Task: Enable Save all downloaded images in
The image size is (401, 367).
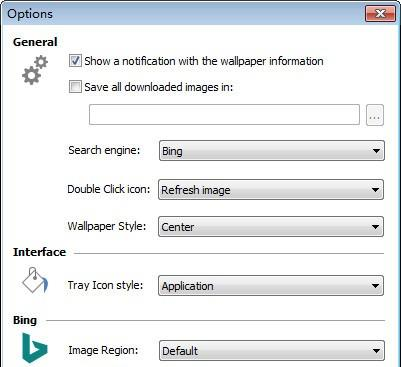Action: (x=75, y=87)
